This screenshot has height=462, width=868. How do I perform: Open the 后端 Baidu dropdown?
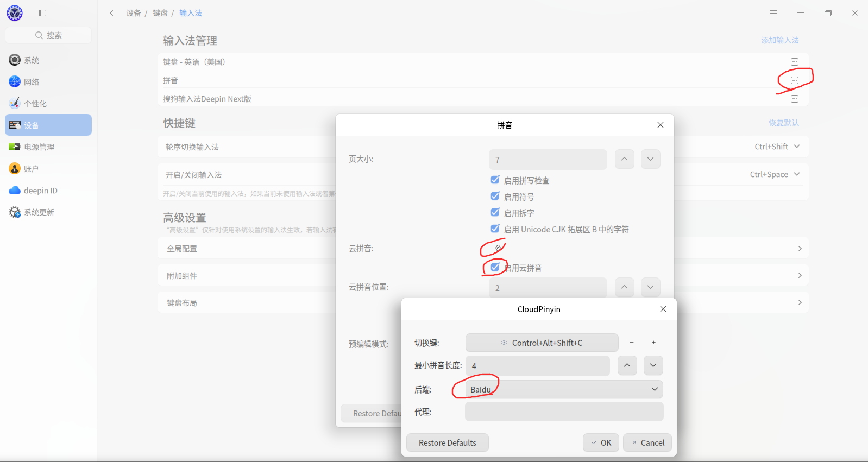click(x=564, y=389)
